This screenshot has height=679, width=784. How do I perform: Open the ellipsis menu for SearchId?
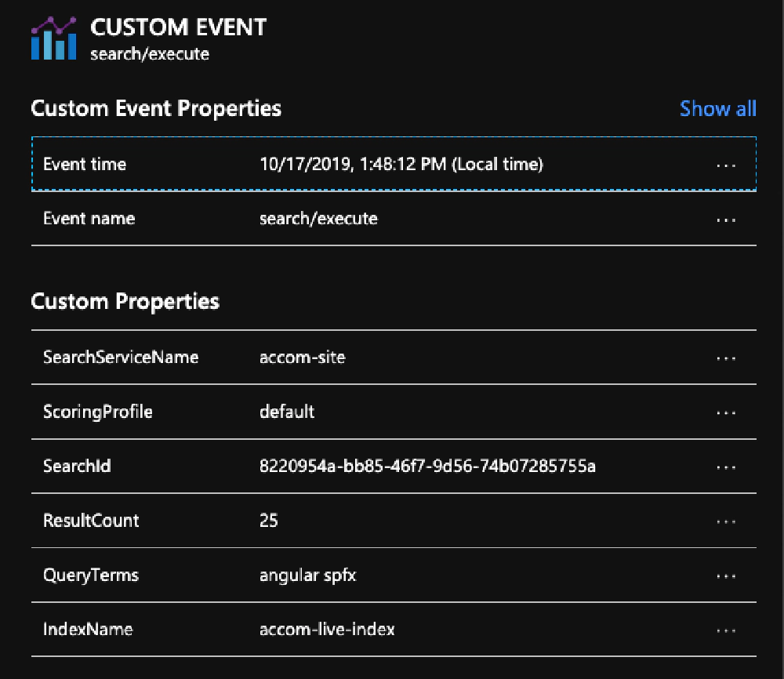(x=726, y=466)
